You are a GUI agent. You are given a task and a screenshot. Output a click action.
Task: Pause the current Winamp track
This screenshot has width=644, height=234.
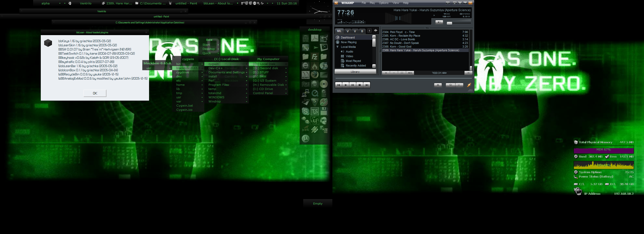click(353, 85)
